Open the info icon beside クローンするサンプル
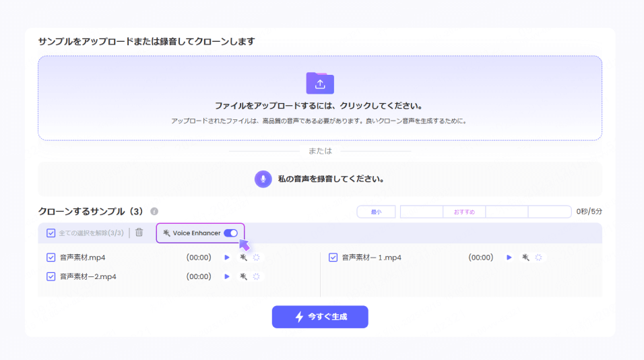This screenshot has height=360, width=644. tap(154, 211)
